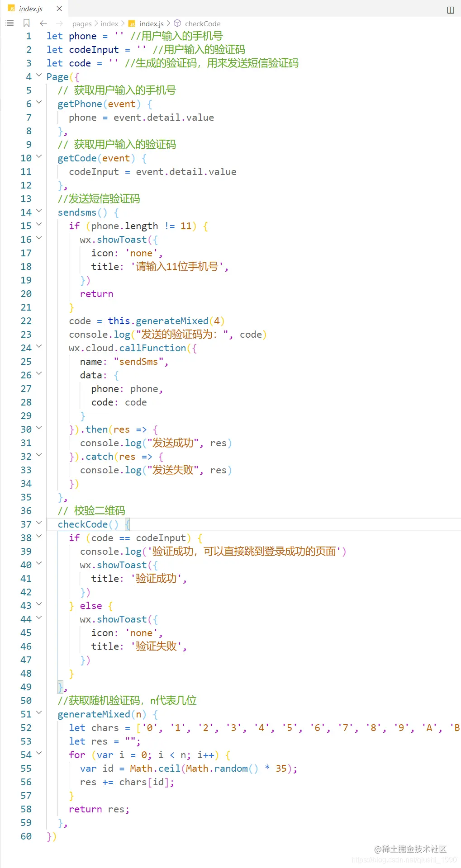Screen dimensions: 461x868
Task: Click '请输入11位手机号' string on line 18
Action: pyautogui.click(x=177, y=267)
